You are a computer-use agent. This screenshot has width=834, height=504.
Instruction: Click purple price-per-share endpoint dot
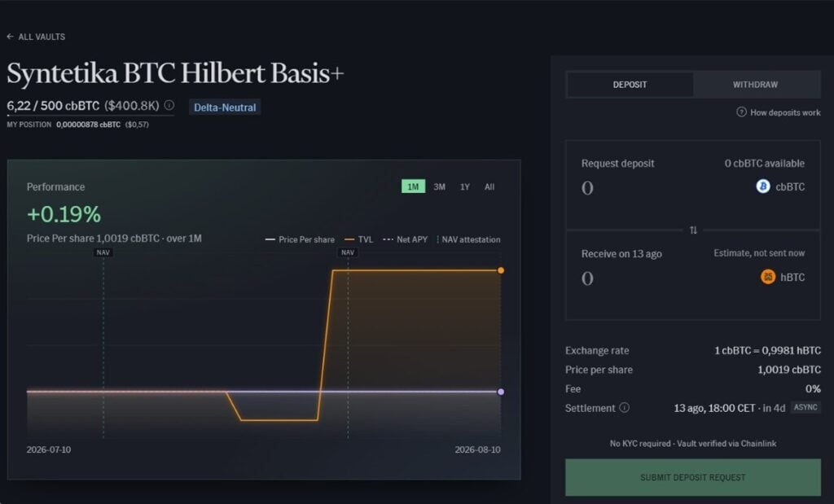tap(501, 392)
